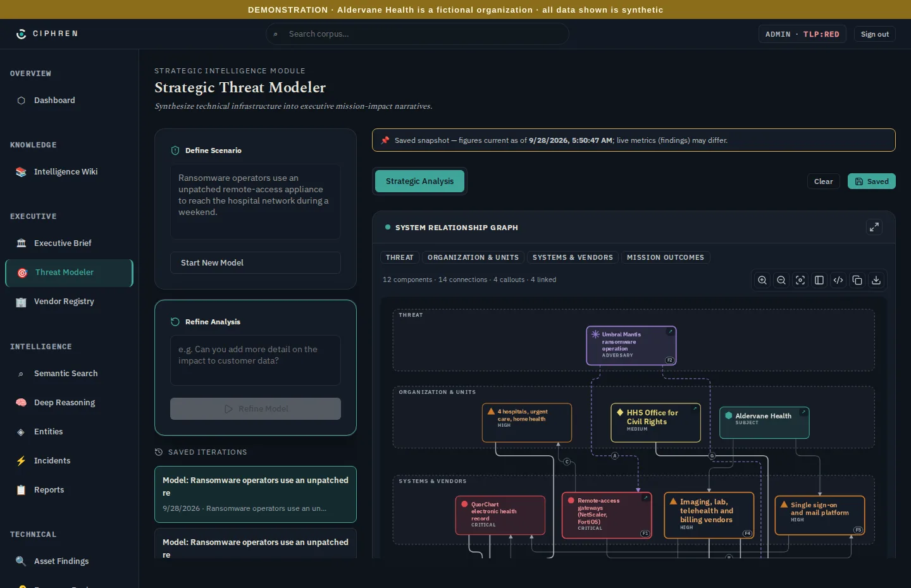Open Threat Modeler in the sidebar

point(70,273)
